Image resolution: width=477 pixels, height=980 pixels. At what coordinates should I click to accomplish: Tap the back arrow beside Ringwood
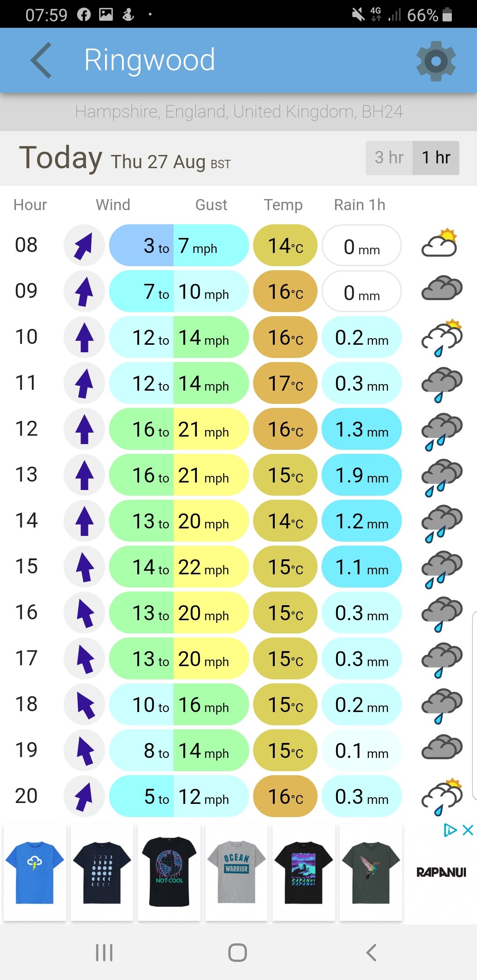click(x=42, y=60)
